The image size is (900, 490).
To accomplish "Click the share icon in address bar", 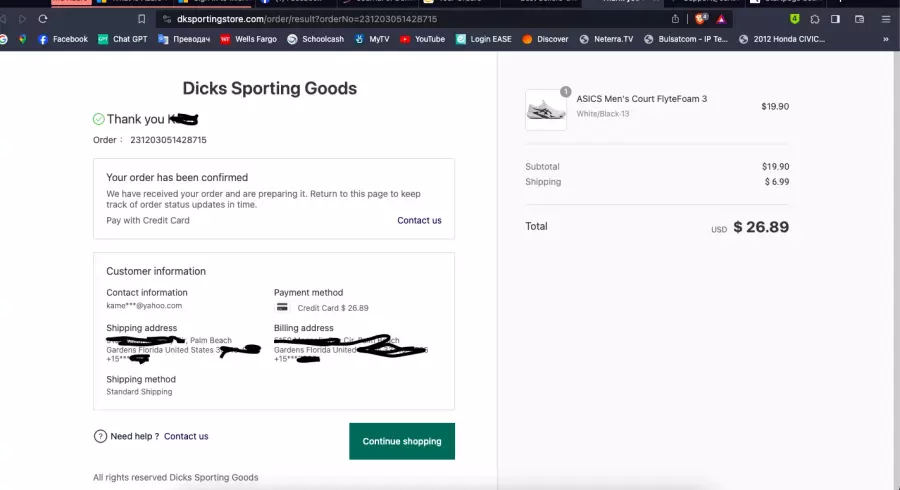I will point(675,19).
